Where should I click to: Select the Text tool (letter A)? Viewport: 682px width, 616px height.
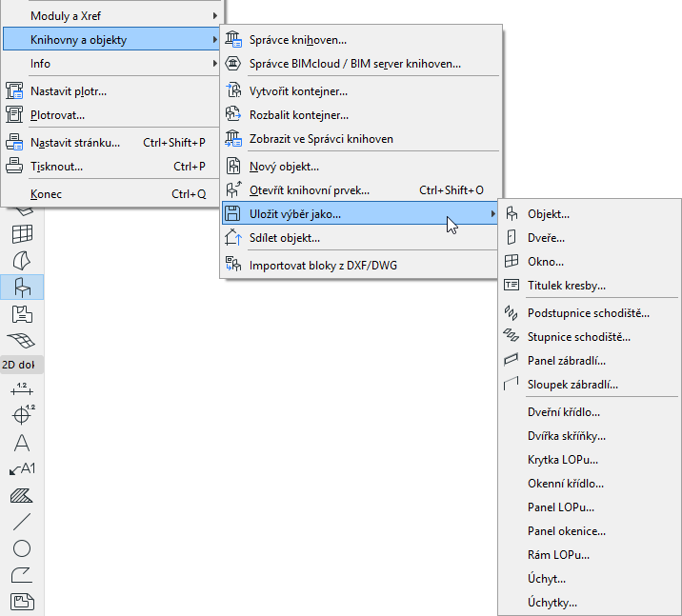(x=22, y=443)
